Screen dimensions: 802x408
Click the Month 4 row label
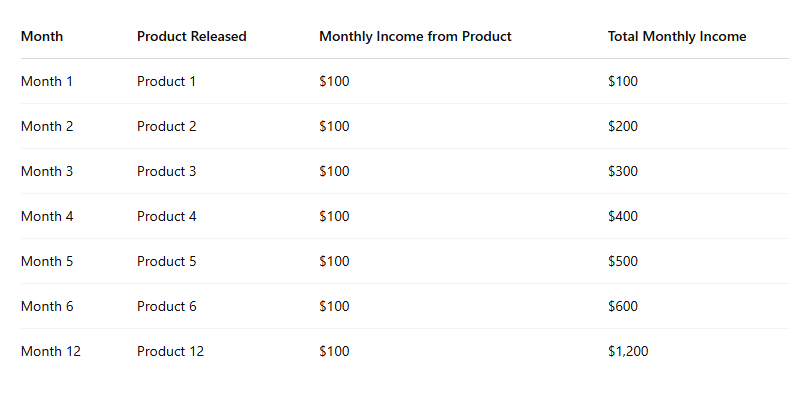(47, 217)
